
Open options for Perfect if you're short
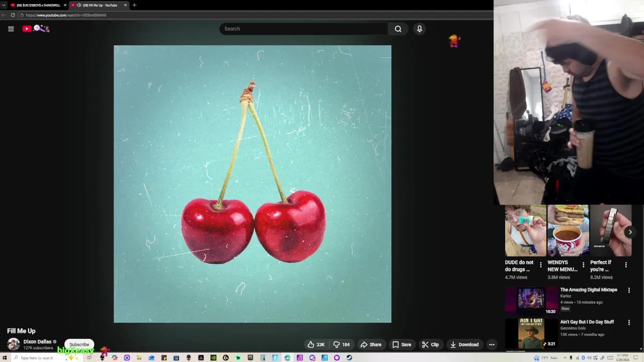pyautogui.click(x=626, y=264)
